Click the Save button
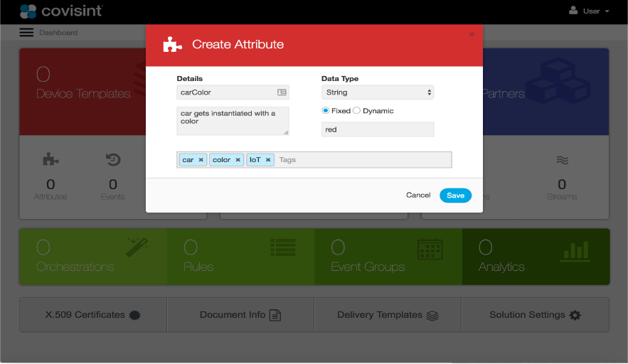The image size is (628, 364). [455, 196]
